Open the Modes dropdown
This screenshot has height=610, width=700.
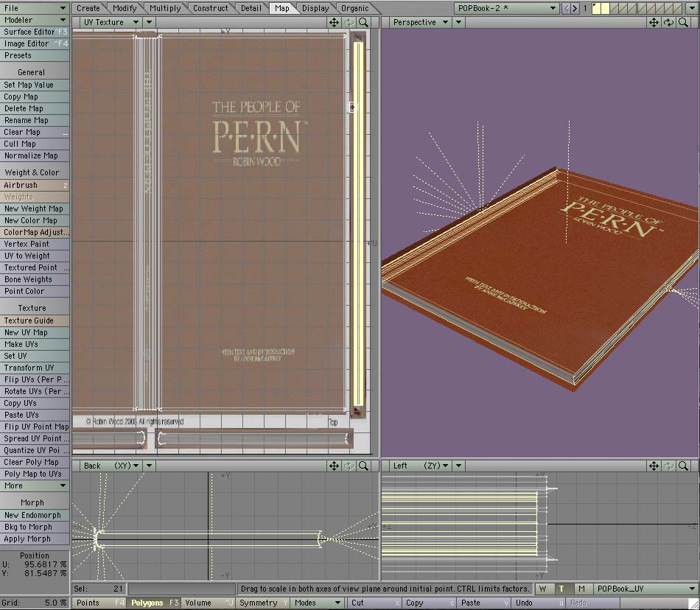pos(318,603)
